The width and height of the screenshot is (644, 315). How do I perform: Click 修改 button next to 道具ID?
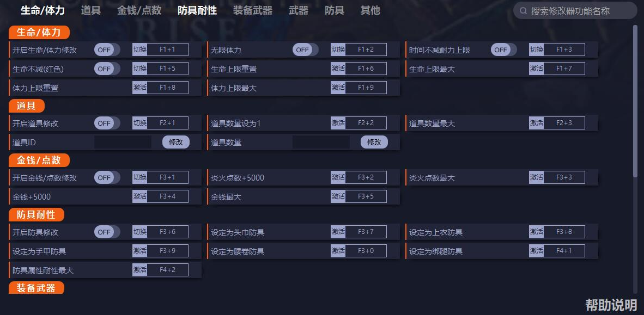click(176, 143)
